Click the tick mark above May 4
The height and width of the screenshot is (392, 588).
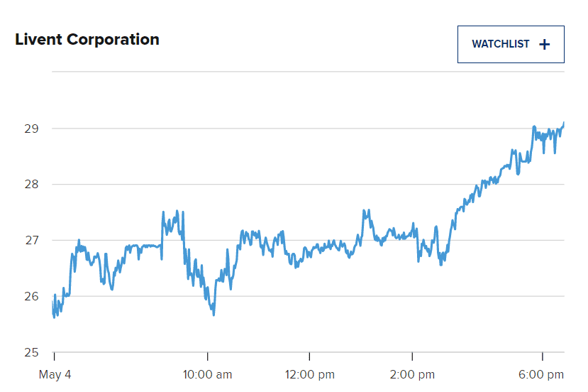pos(55,355)
